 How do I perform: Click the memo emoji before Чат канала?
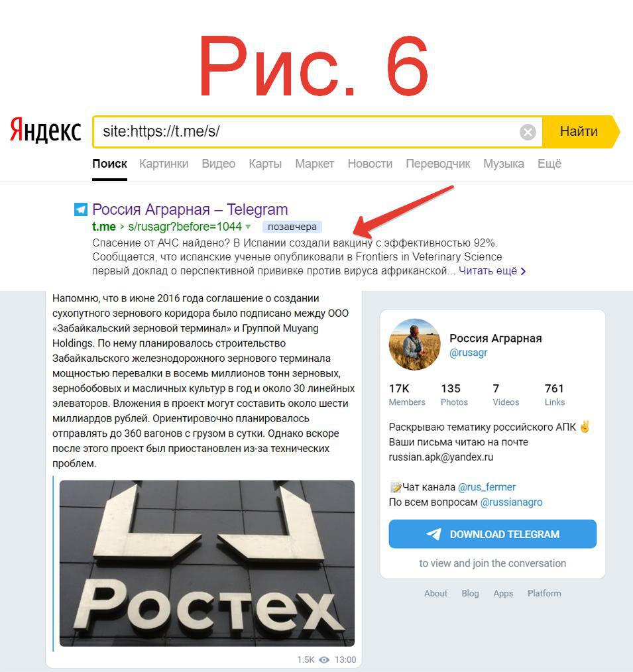[396, 487]
